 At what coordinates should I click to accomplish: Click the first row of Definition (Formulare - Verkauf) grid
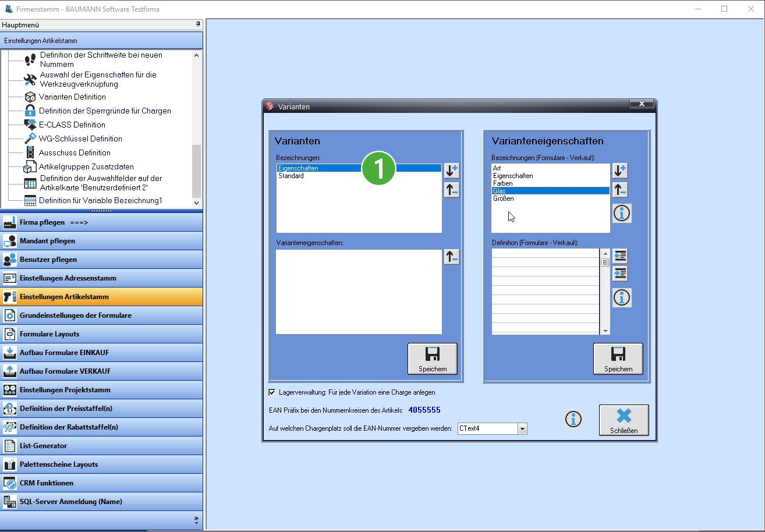tap(546, 253)
